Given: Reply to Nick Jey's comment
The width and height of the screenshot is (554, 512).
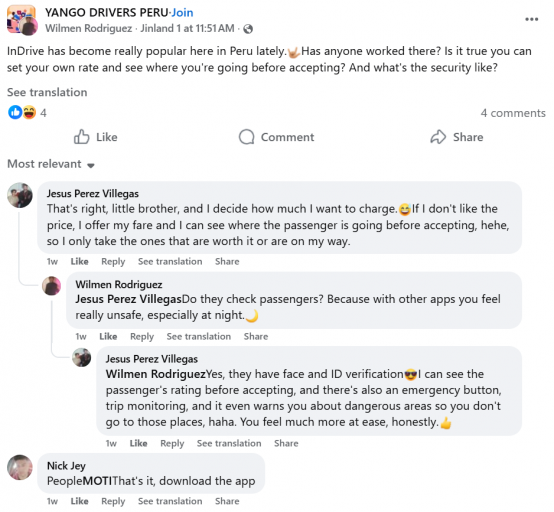Looking at the screenshot, I should coord(113,501).
